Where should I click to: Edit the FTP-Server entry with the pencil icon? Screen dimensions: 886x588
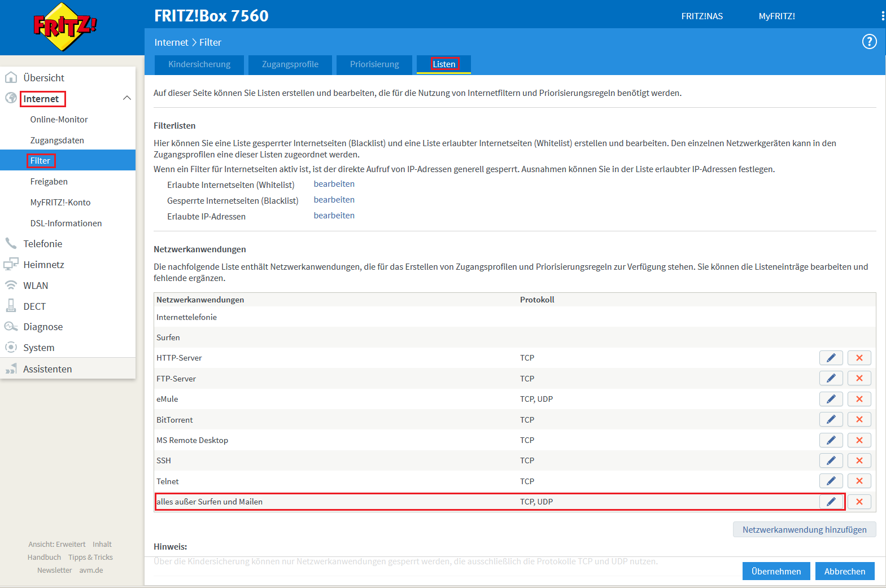(x=831, y=378)
